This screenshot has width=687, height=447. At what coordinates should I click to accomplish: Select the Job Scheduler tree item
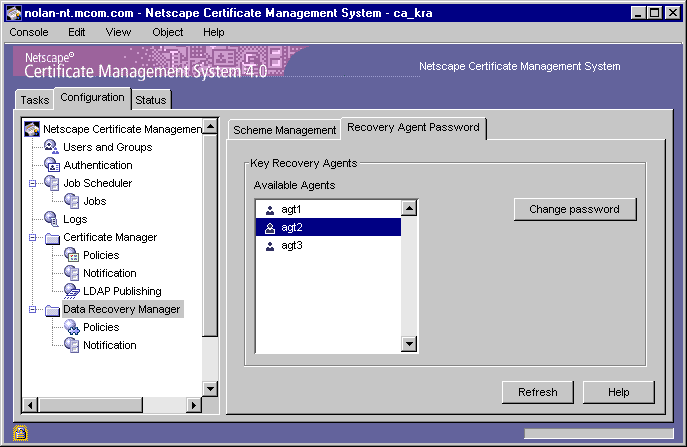[x=98, y=183]
